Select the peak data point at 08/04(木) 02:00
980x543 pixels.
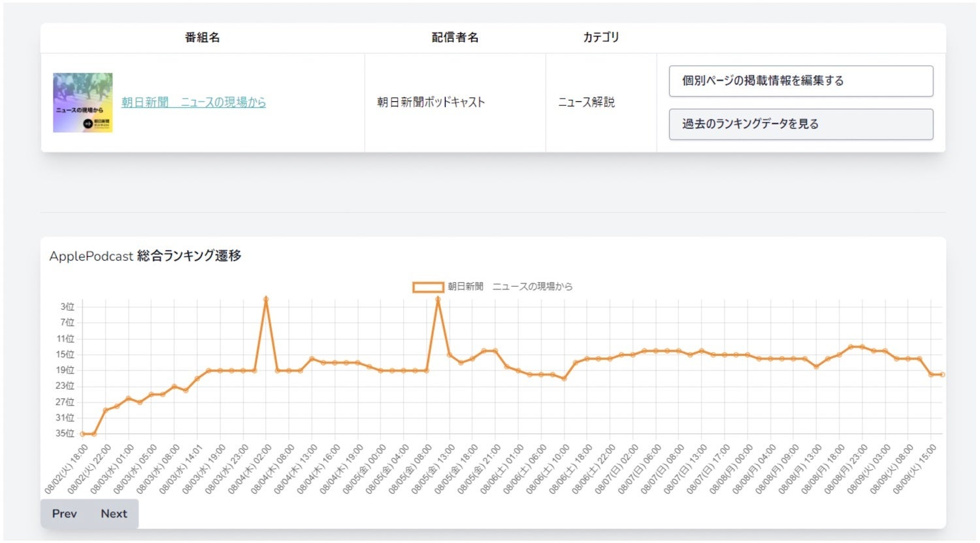[x=266, y=299]
